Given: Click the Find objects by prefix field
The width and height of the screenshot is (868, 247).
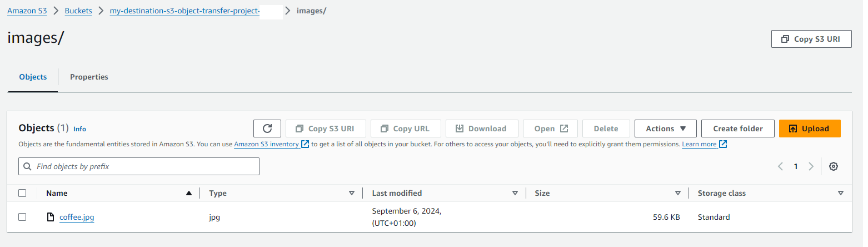Looking at the screenshot, I should pyautogui.click(x=139, y=166).
